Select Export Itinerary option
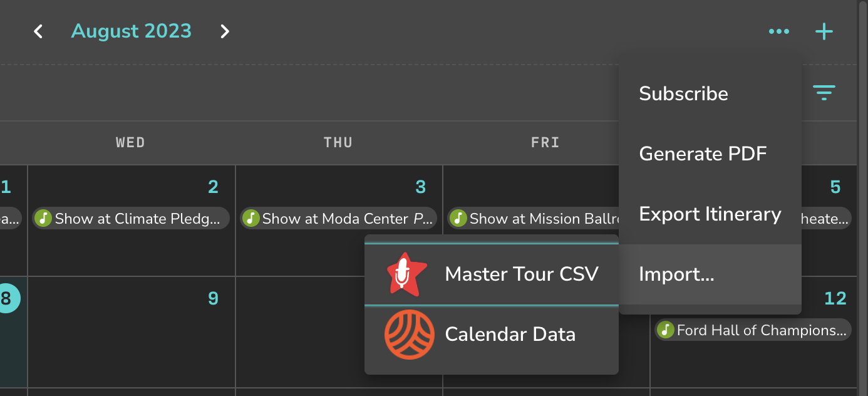 pos(710,214)
